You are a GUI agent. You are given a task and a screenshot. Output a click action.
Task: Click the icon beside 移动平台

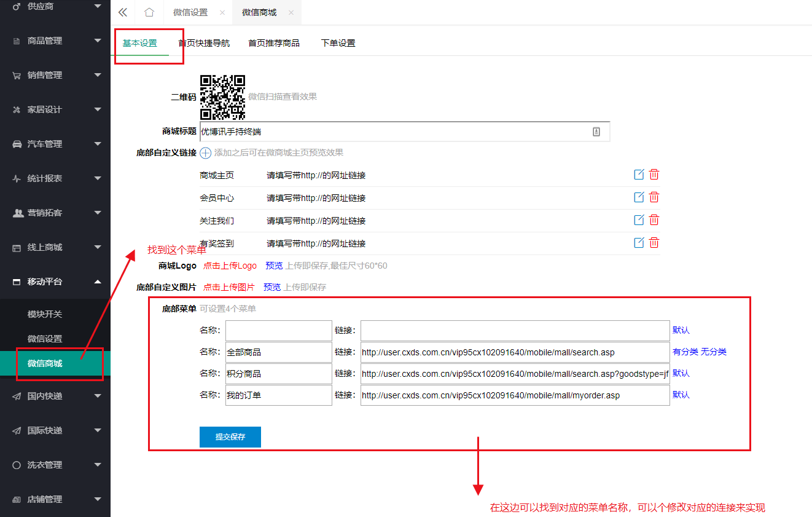click(17, 282)
